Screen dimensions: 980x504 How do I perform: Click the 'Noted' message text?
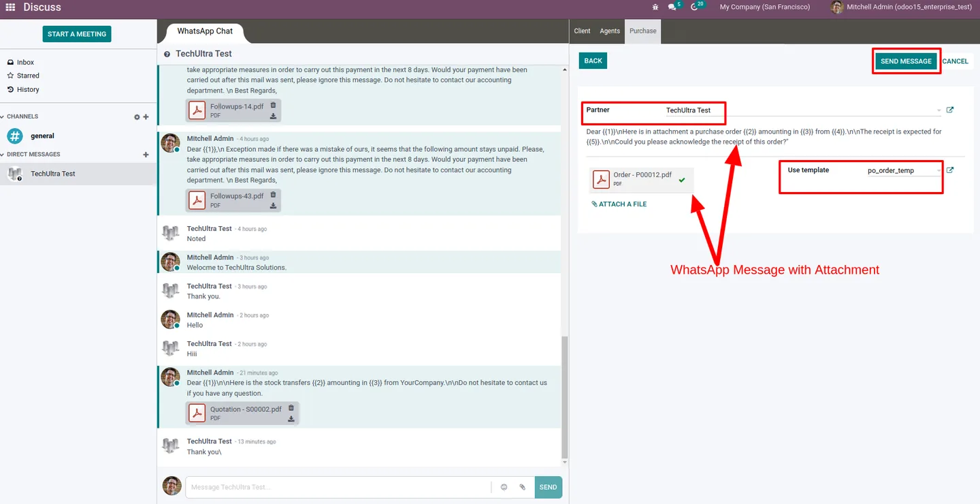(x=196, y=239)
